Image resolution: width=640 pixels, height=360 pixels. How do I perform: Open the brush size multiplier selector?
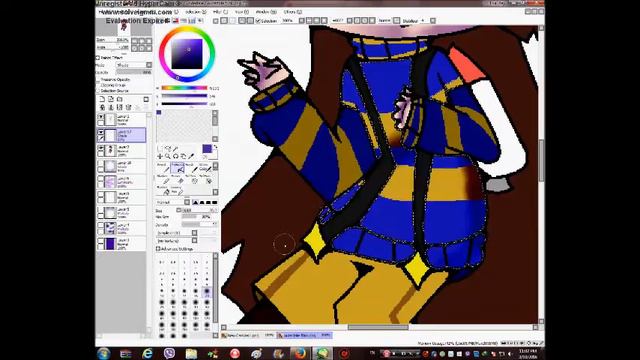[x=178, y=210]
